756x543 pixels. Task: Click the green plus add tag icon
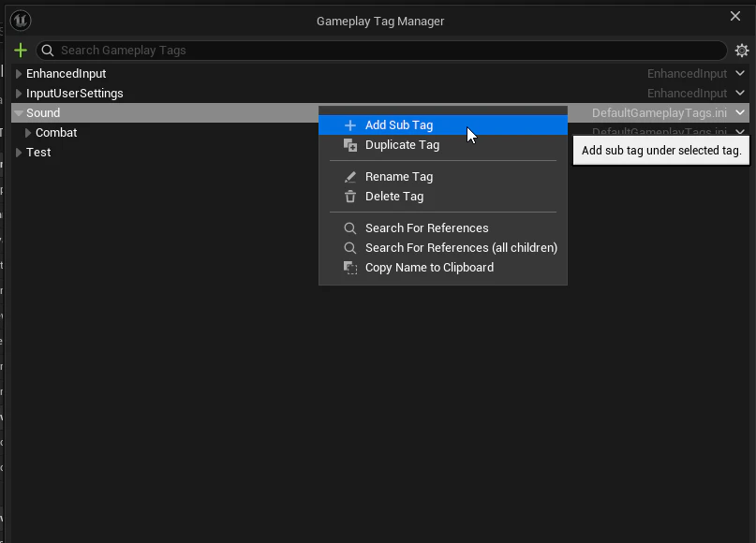point(21,51)
